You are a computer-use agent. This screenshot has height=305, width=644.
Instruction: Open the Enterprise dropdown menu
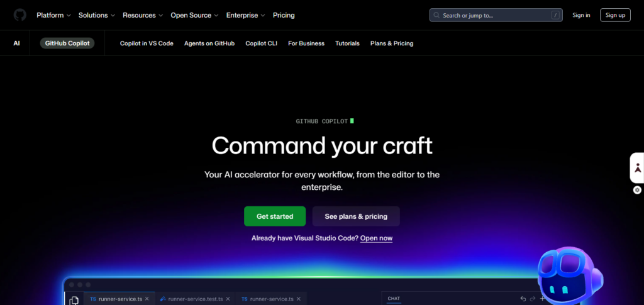[x=246, y=15]
